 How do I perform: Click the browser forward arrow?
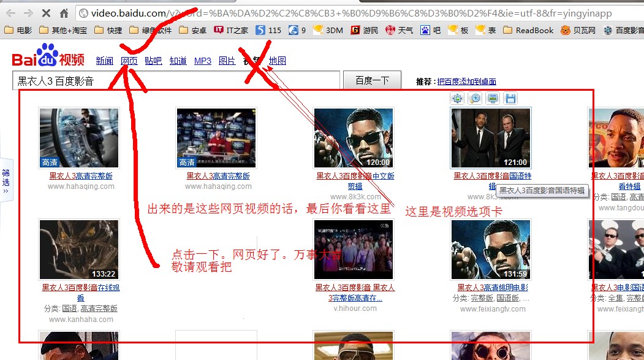point(28,13)
